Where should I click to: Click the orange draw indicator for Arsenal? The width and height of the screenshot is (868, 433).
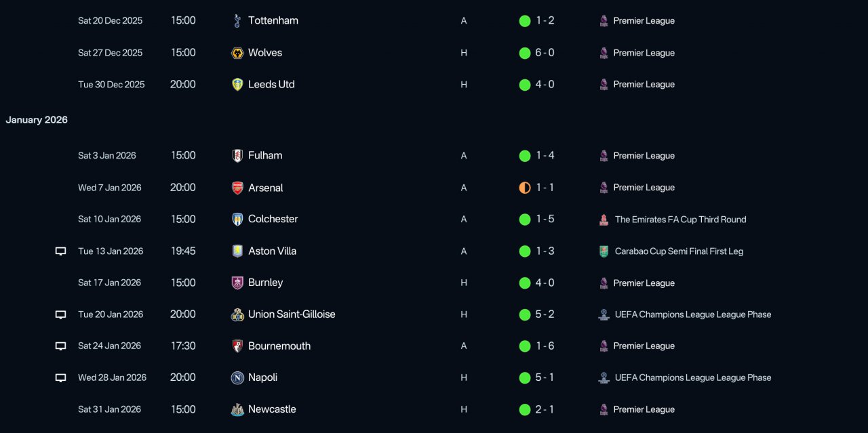point(524,188)
